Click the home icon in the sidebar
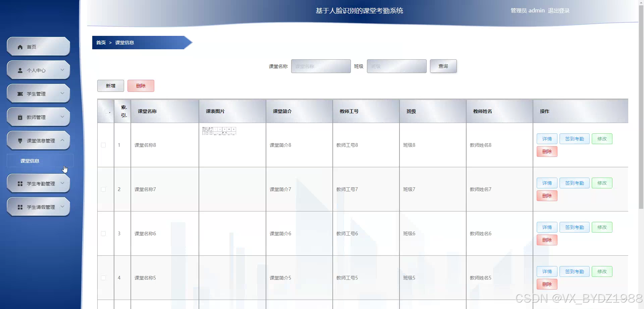 tap(20, 47)
